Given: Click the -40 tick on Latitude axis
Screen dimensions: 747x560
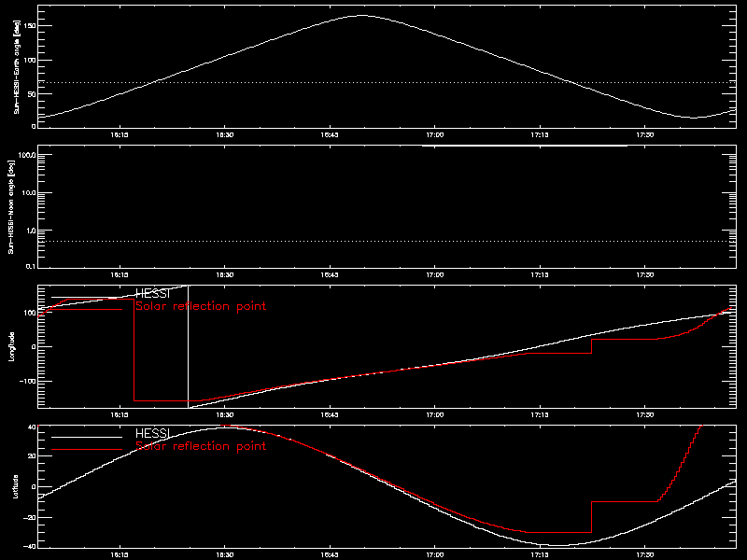Looking at the screenshot, I should [x=29, y=546].
